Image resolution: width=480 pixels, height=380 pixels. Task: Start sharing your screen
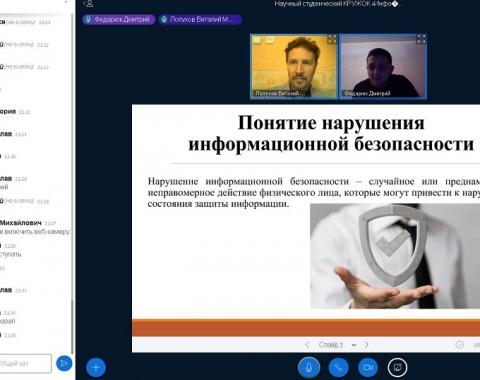[397, 367]
